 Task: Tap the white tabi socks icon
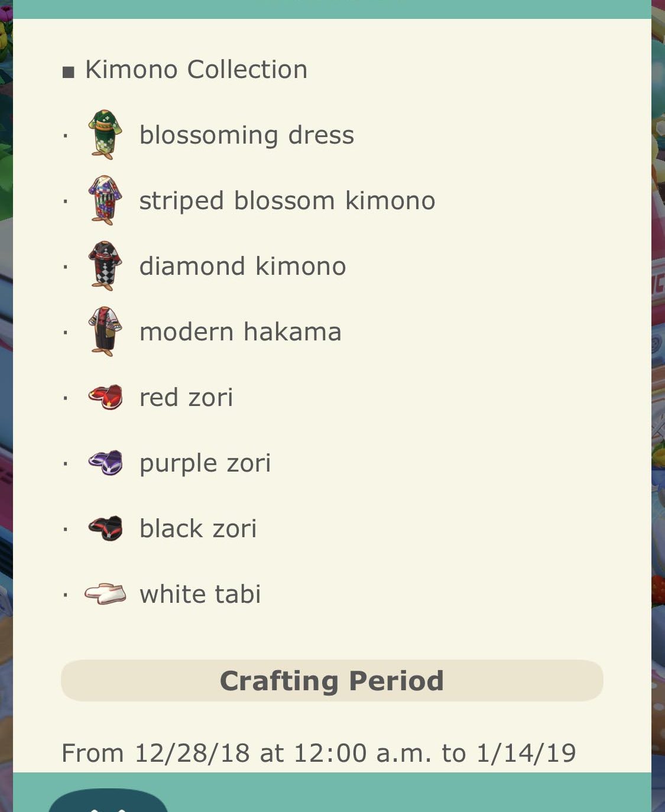point(105,594)
